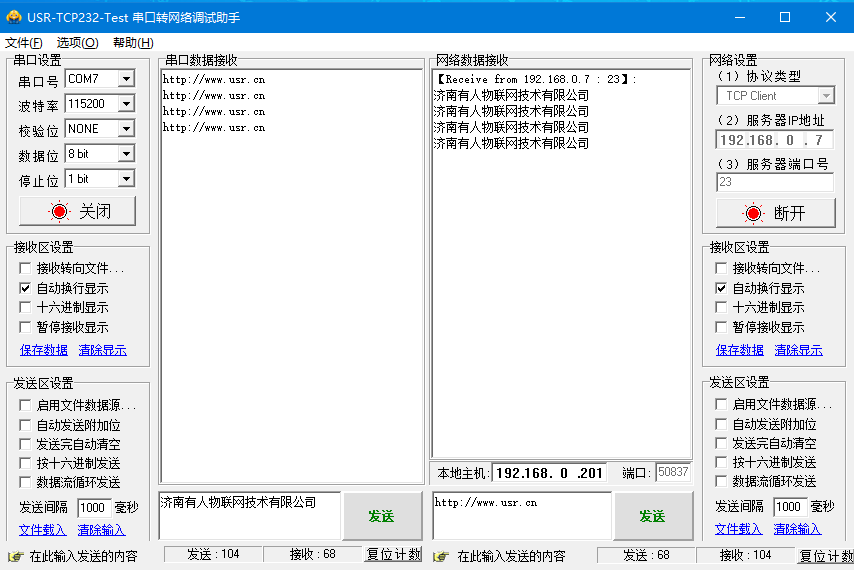This screenshot has width=854, height=570.
Task: Toggle auto line wrap in network receive settings
Action: (722, 288)
